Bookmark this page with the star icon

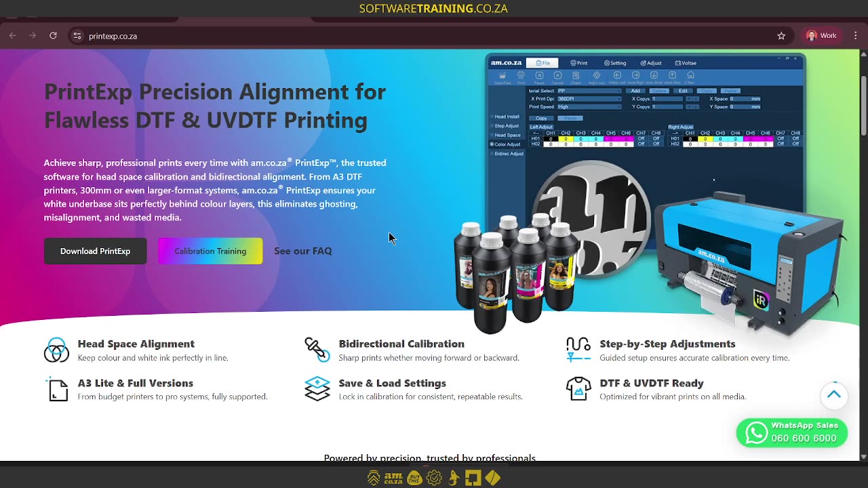click(781, 36)
